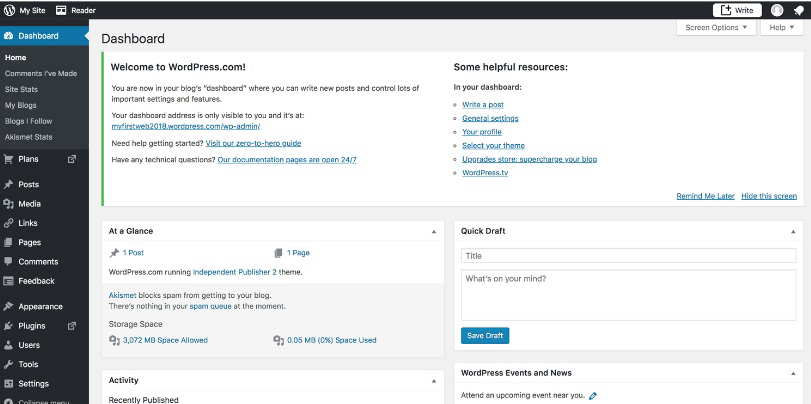
Task: Click the Hide this screen link
Action: (769, 196)
